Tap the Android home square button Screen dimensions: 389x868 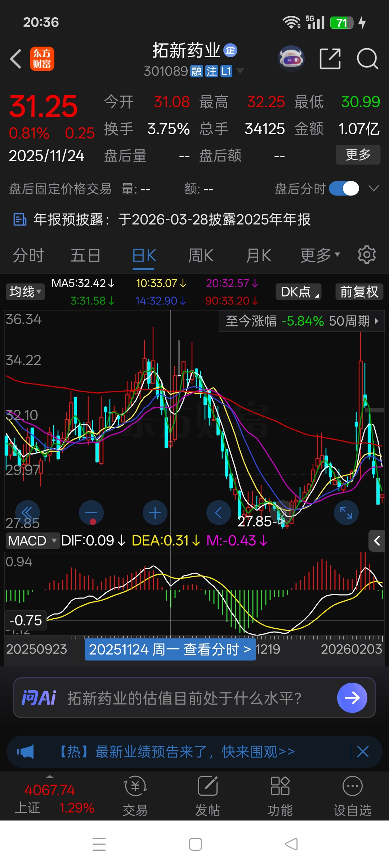pos(196,844)
